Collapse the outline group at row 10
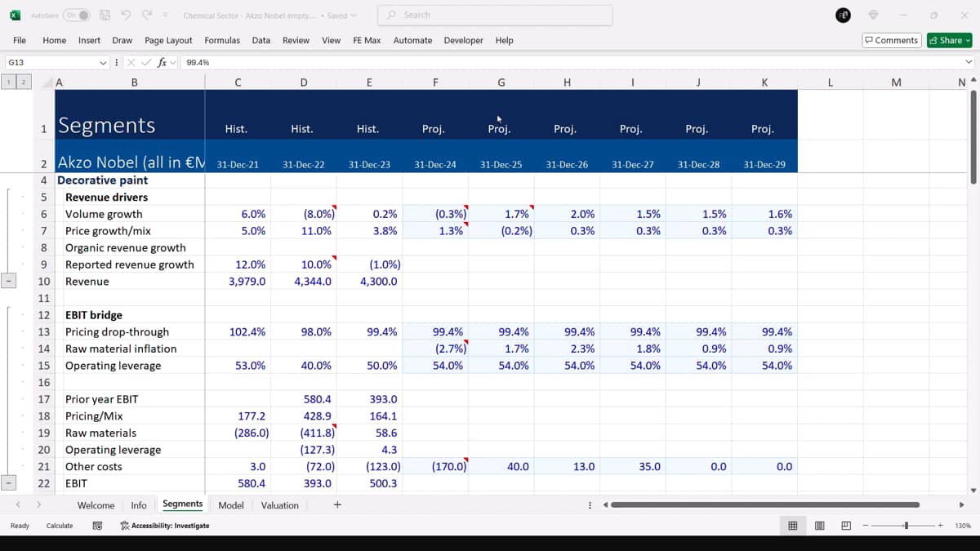This screenshot has height=551, width=980. coord(8,281)
